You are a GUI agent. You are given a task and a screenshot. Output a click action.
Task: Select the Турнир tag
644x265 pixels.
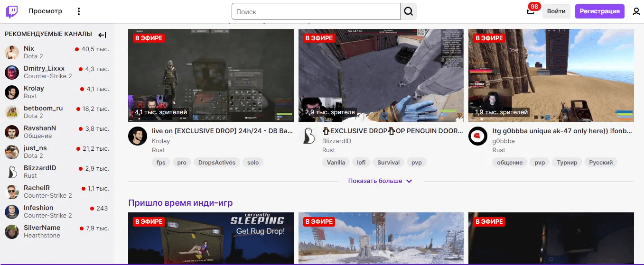567,163
